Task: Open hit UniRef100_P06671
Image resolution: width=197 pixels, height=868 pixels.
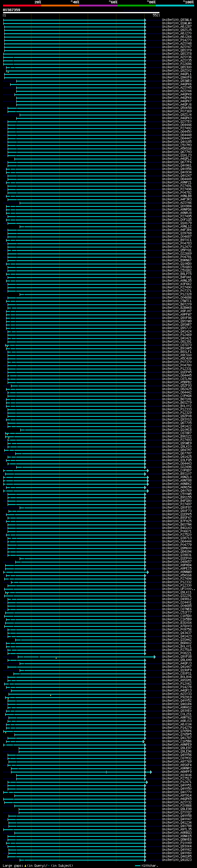Action: pyautogui.click(x=177, y=531)
